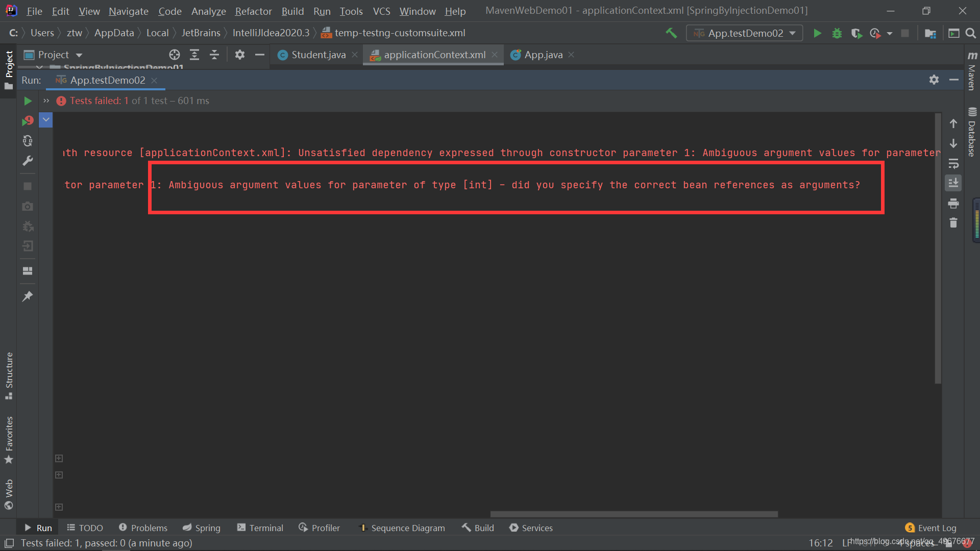The image size is (980, 551).
Task: Open the VCS menu
Action: (x=381, y=11)
